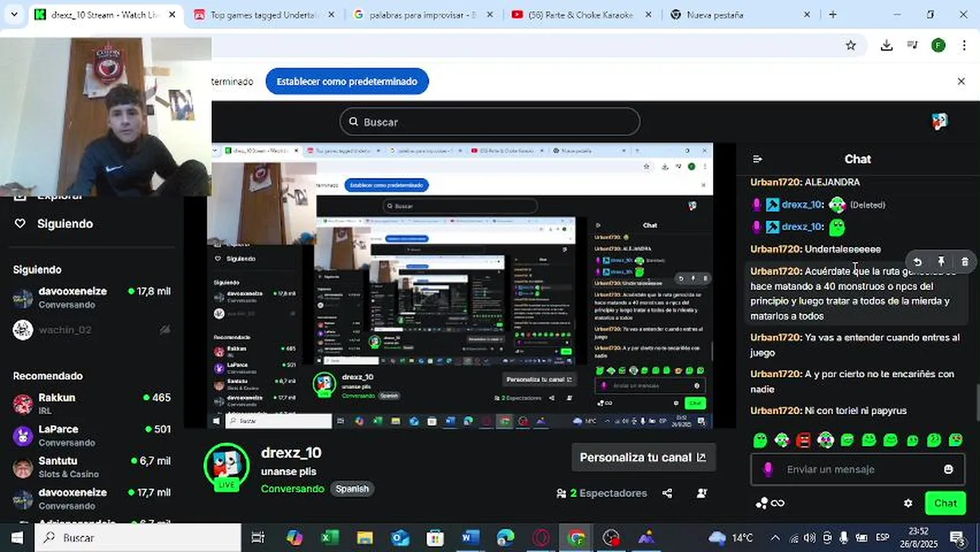This screenshot has height=552, width=980.
Task: Open Santutu recommended channel
Action: tap(92, 467)
